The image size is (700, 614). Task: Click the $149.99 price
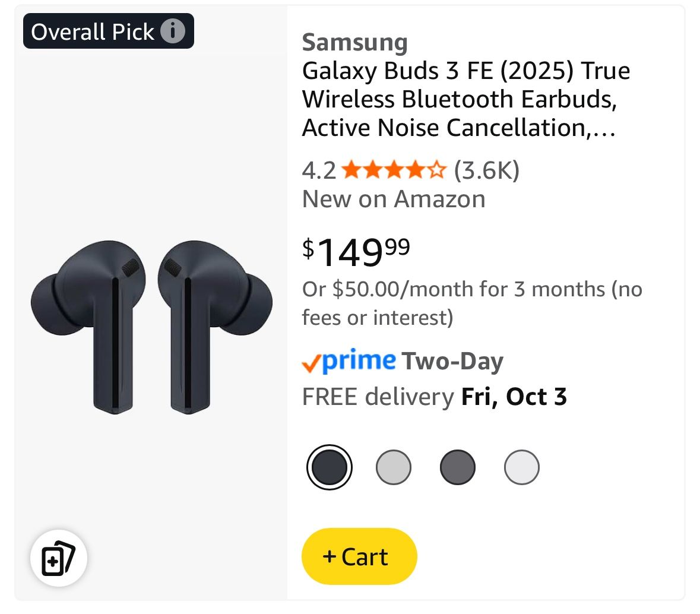(x=356, y=252)
